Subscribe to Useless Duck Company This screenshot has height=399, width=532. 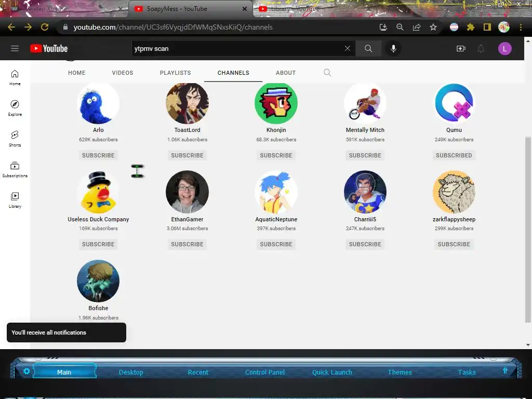[98, 244]
